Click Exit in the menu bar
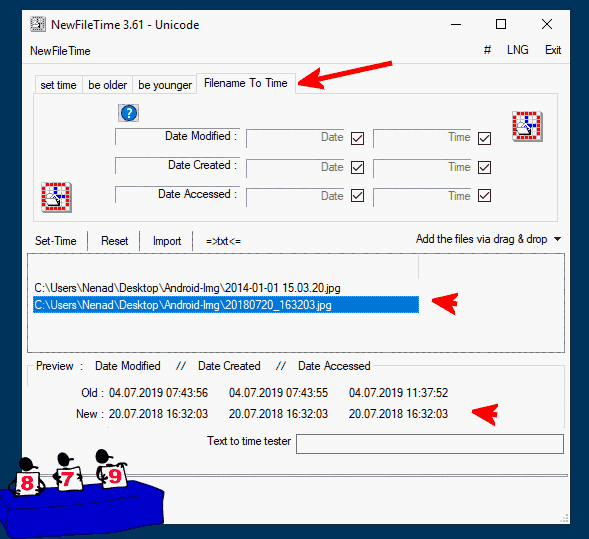589x539 pixels. coord(553,50)
